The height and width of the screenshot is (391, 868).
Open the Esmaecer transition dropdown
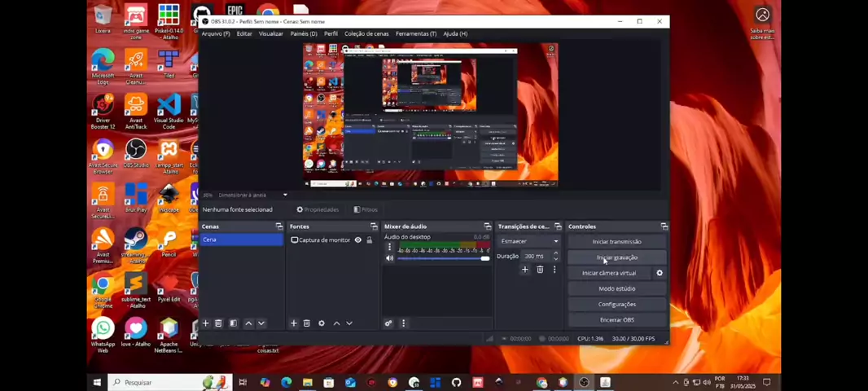coord(529,241)
